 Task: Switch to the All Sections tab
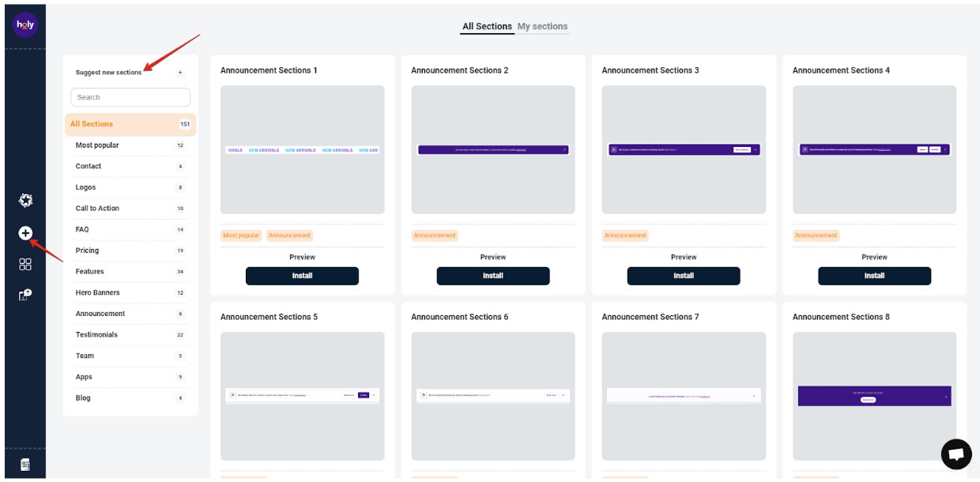tap(487, 26)
